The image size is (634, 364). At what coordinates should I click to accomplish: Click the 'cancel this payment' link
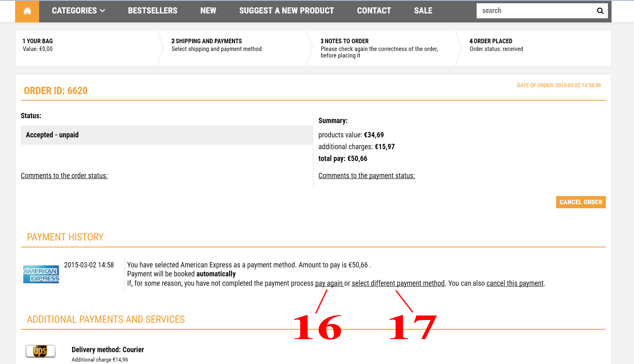point(515,283)
